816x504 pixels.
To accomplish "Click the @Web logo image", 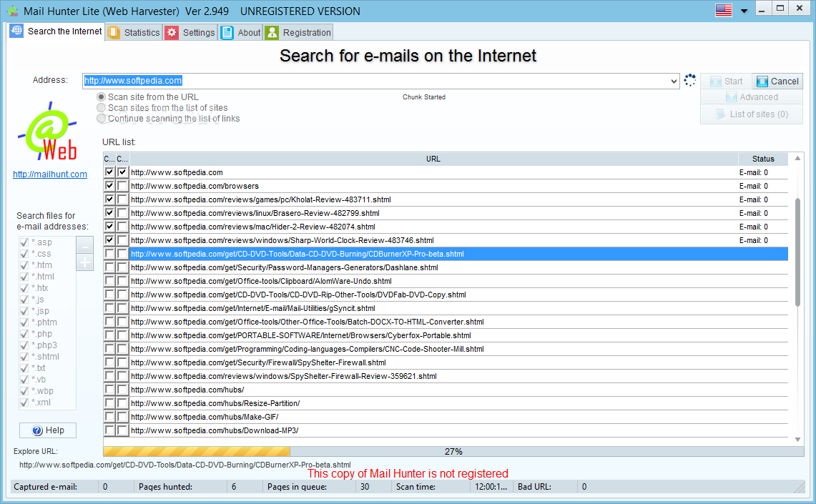I will click(48, 131).
